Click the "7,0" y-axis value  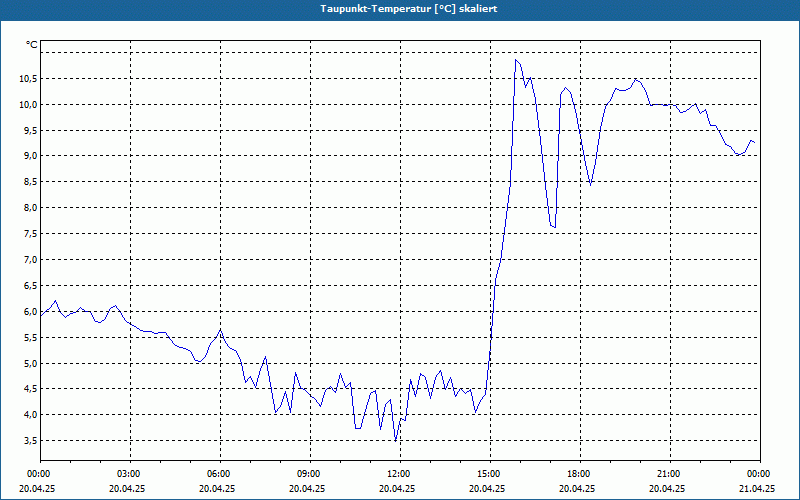pyautogui.click(x=30, y=260)
